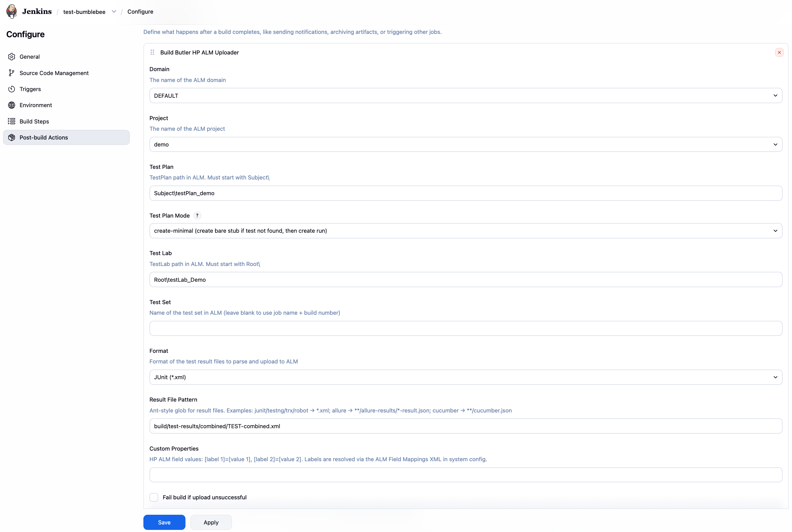The image size is (792, 532).
Task: Click the Apply button
Action: [211, 522]
